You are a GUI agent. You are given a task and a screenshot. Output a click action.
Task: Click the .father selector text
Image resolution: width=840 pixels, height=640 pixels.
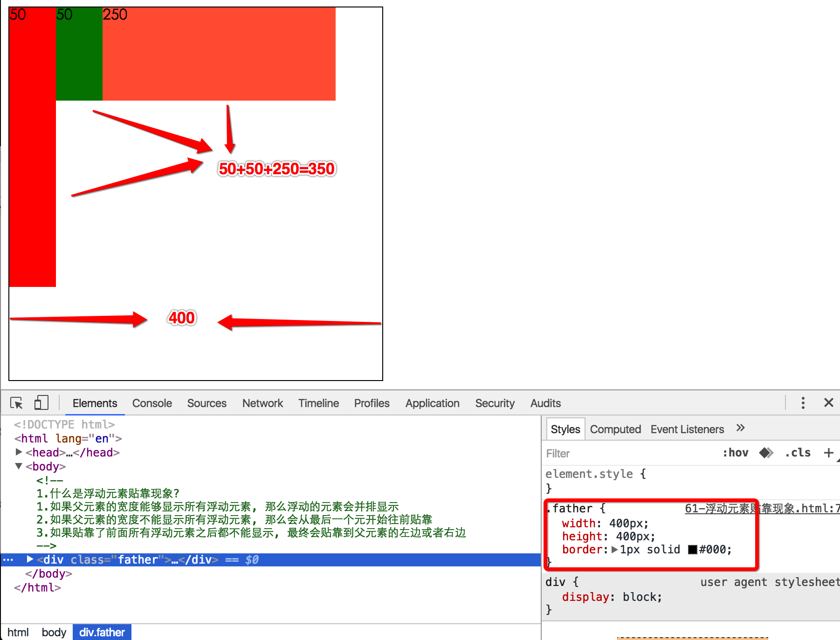tap(570, 509)
